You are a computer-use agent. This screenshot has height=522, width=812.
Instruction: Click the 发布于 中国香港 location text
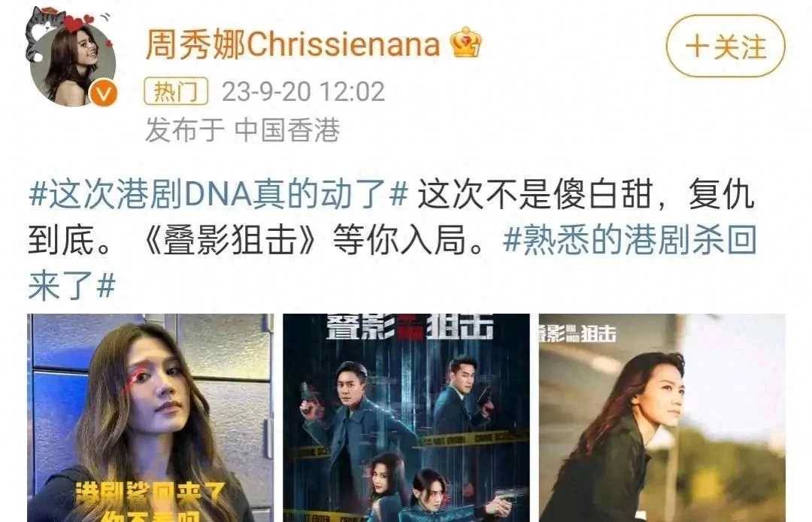click(x=242, y=129)
